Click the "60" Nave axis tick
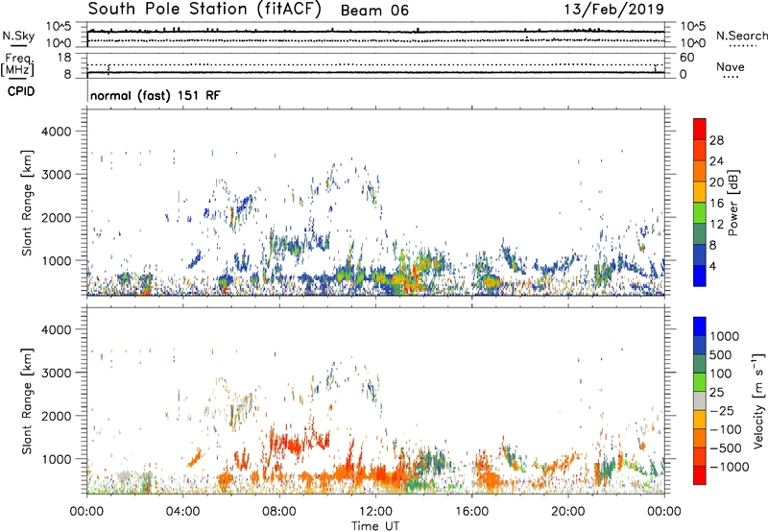 (686, 58)
